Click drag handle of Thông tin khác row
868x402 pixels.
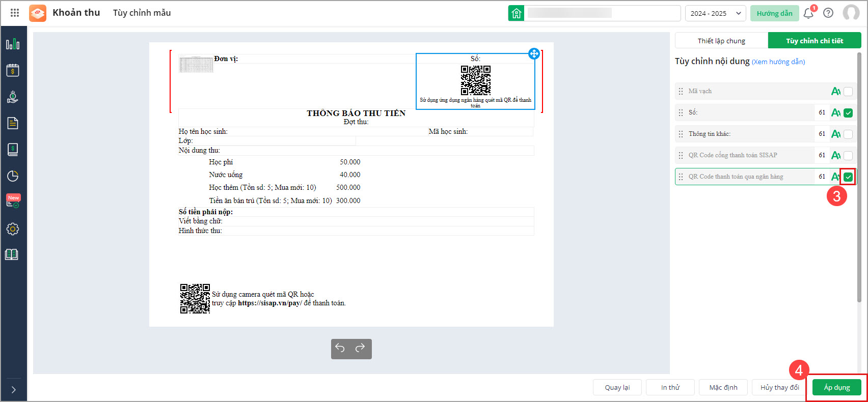tap(681, 134)
